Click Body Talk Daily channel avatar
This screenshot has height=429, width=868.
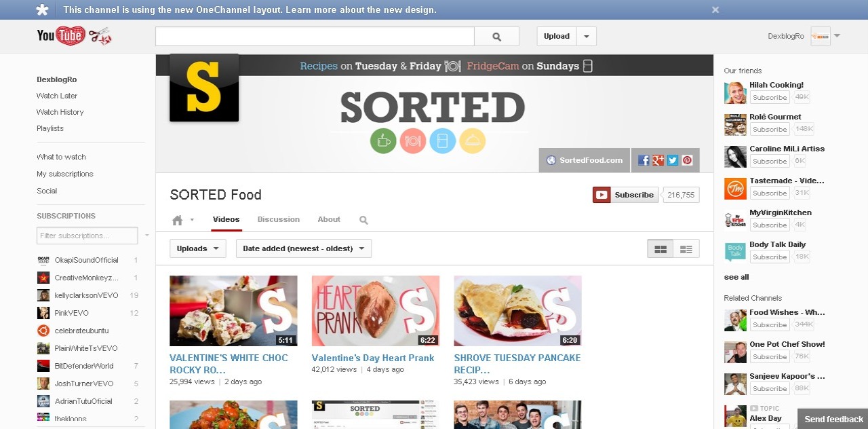point(735,253)
